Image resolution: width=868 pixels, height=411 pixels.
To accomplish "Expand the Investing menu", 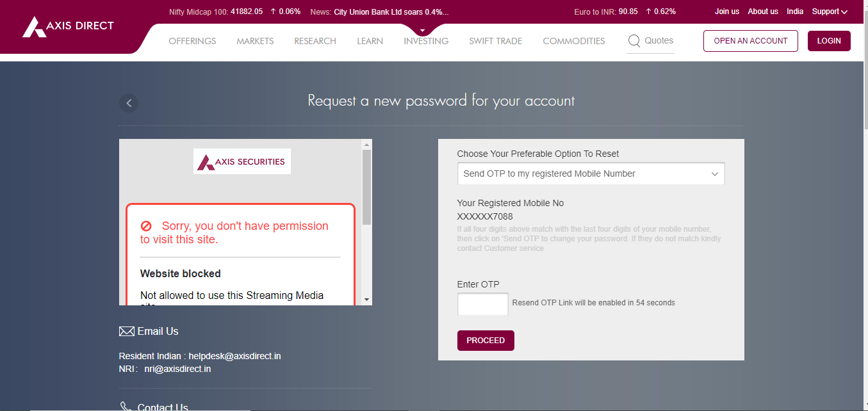I will click(426, 41).
